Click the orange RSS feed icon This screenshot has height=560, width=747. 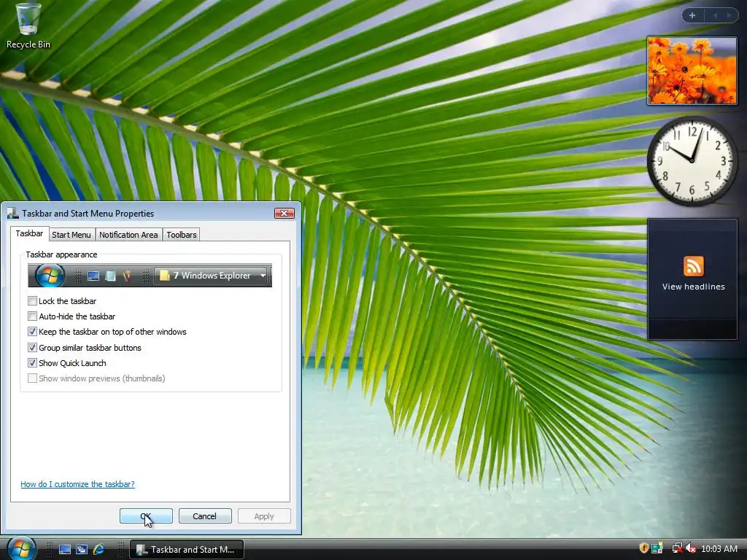tap(693, 265)
